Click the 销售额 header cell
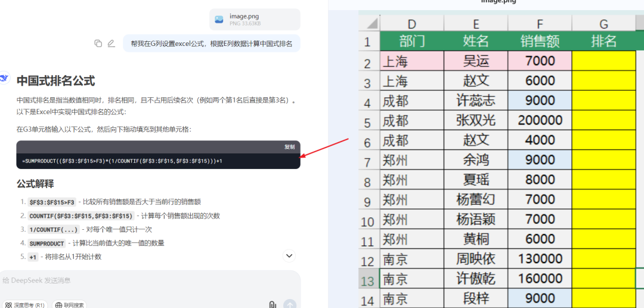 pyautogui.click(x=540, y=41)
